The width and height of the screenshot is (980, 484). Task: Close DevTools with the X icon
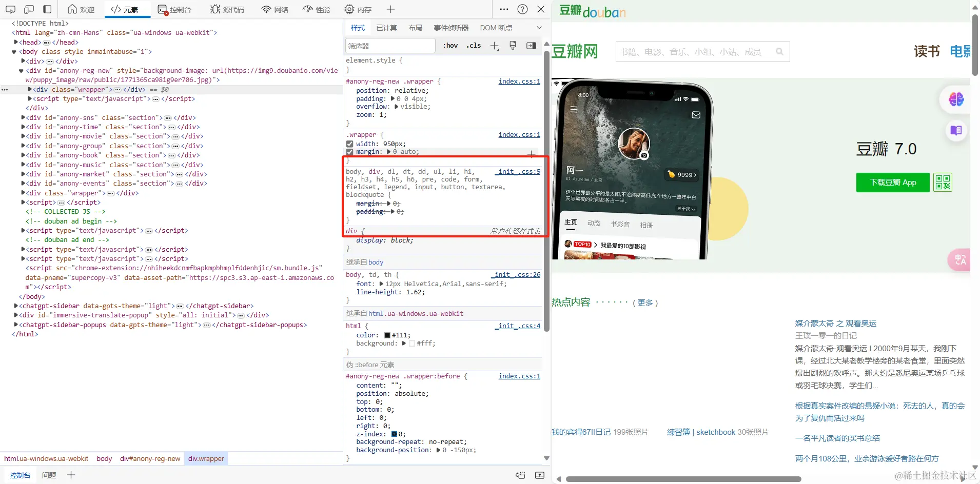point(541,9)
